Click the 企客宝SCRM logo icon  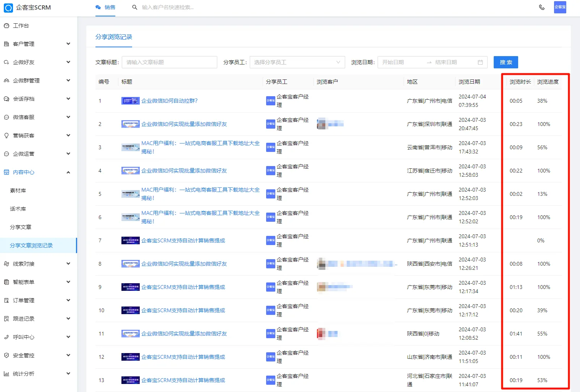[x=8, y=8]
